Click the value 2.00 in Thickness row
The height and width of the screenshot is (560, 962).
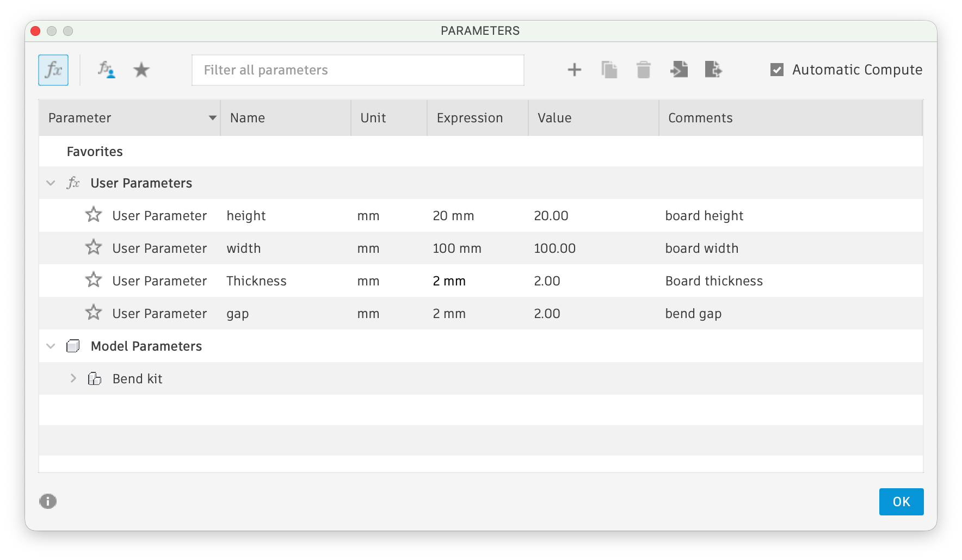click(x=547, y=281)
